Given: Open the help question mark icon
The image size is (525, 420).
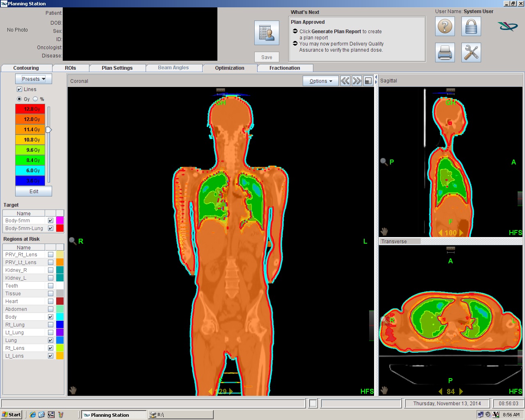Looking at the screenshot, I should coord(445,27).
